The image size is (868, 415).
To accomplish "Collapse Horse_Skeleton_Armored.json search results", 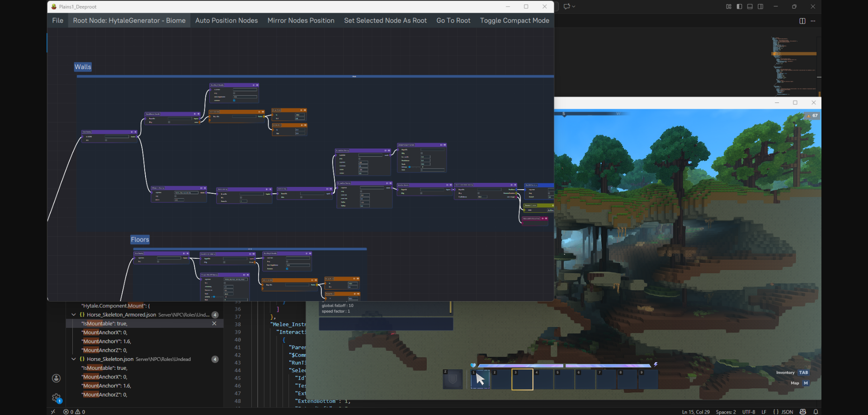I will [x=73, y=315].
